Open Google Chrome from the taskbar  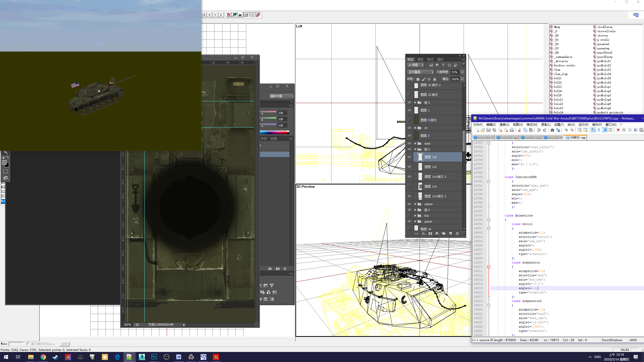click(43, 357)
